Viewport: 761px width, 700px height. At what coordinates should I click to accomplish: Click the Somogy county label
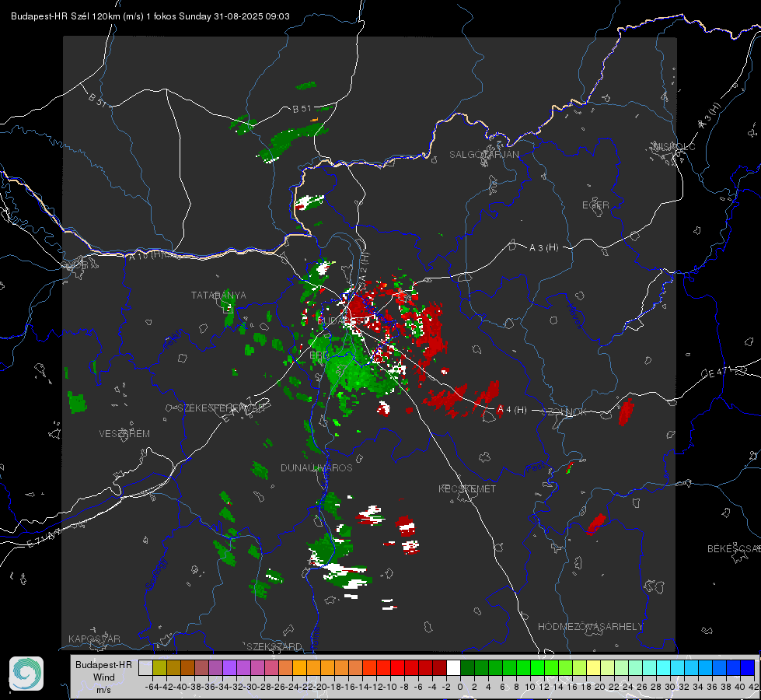click(157, 574)
